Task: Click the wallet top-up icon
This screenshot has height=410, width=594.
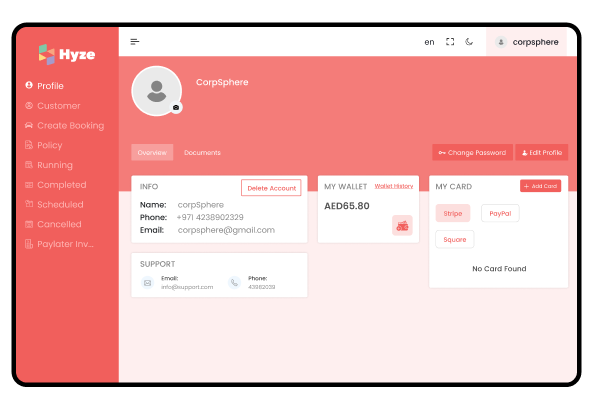Action: [402, 225]
